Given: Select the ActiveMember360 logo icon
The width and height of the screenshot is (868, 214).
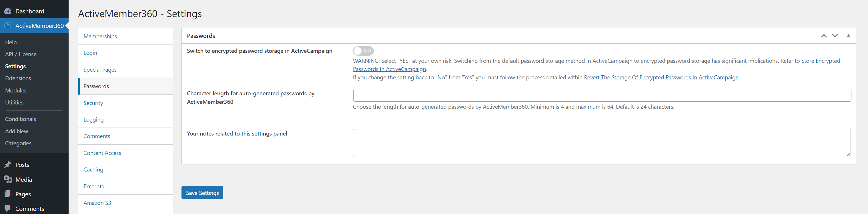Looking at the screenshot, I should (7, 26).
